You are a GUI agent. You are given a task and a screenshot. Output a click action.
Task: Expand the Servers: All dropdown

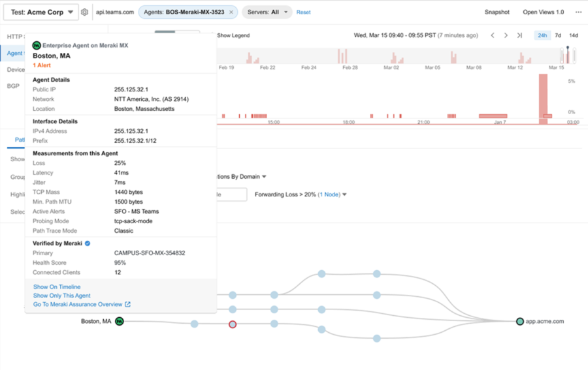pyautogui.click(x=267, y=12)
